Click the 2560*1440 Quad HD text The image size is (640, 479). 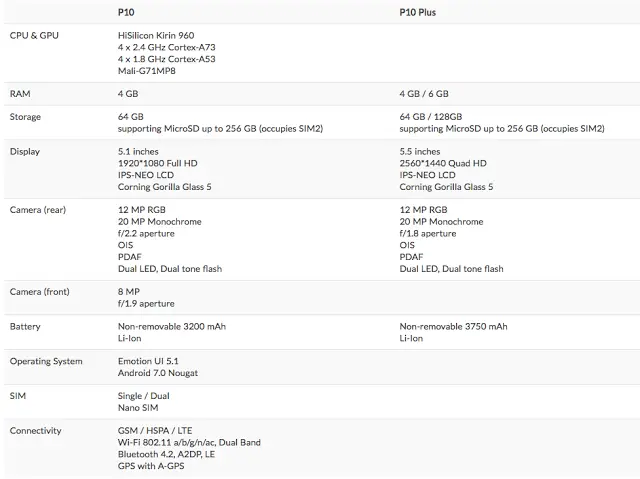[443, 164]
